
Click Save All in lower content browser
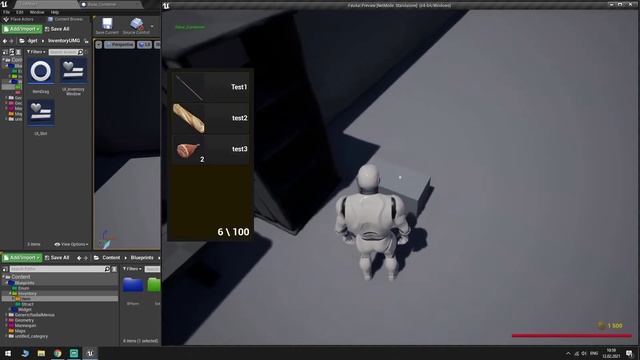pos(57,258)
